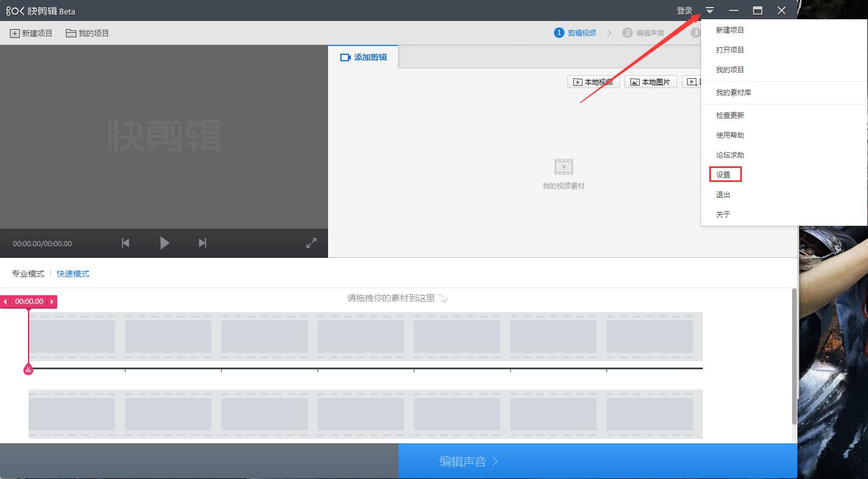Select 设置 from the menu

tap(724, 174)
